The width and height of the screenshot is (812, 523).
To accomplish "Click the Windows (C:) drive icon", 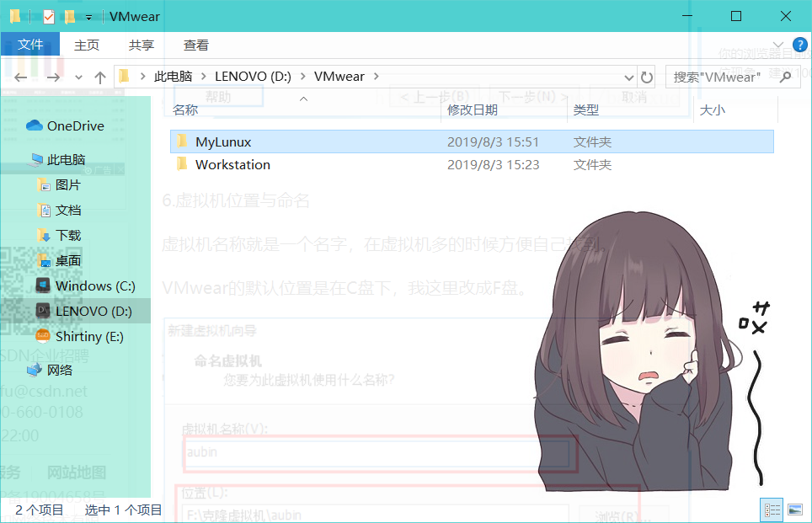I will (x=43, y=286).
